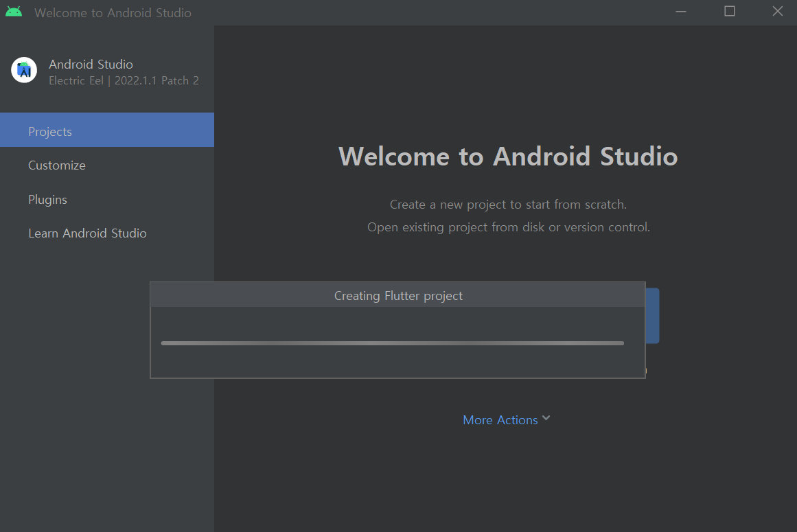Screen dimensions: 797x532
Task: Click the 'Create a new project' description text
Action: click(x=508, y=205)
